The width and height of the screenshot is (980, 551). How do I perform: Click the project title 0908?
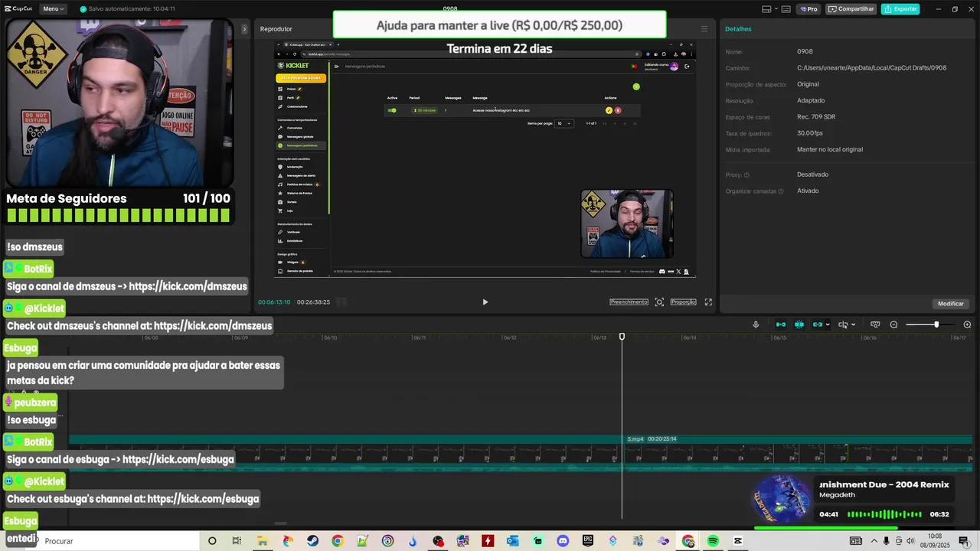click(450, 8)
